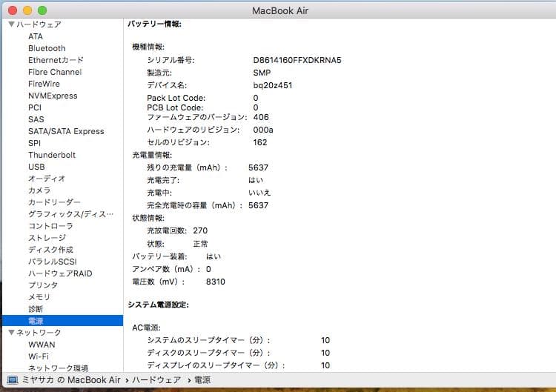Image resolution: width=556 pixels, height=392 pixels.
Task: Open the ディスク作成 entry
Action: click(50, 250)
